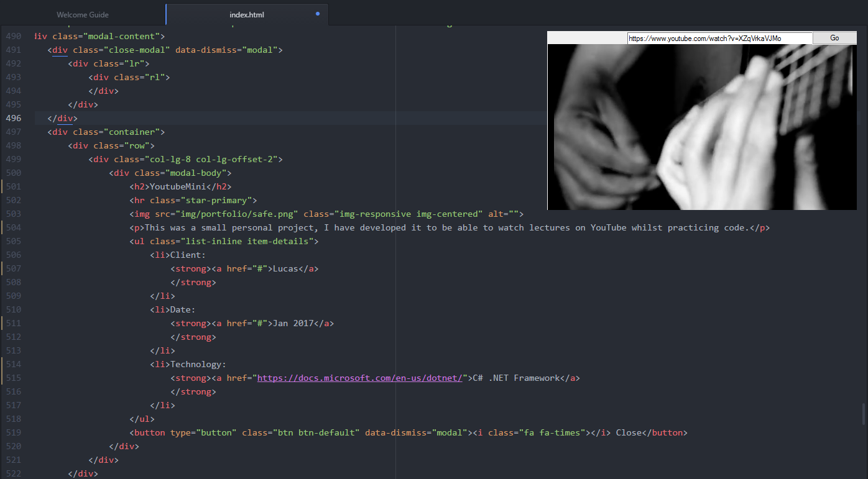Click the paragraph text about YouTube lectures
The height and width of the screenshot is (479, 868).
click(447, 227)
